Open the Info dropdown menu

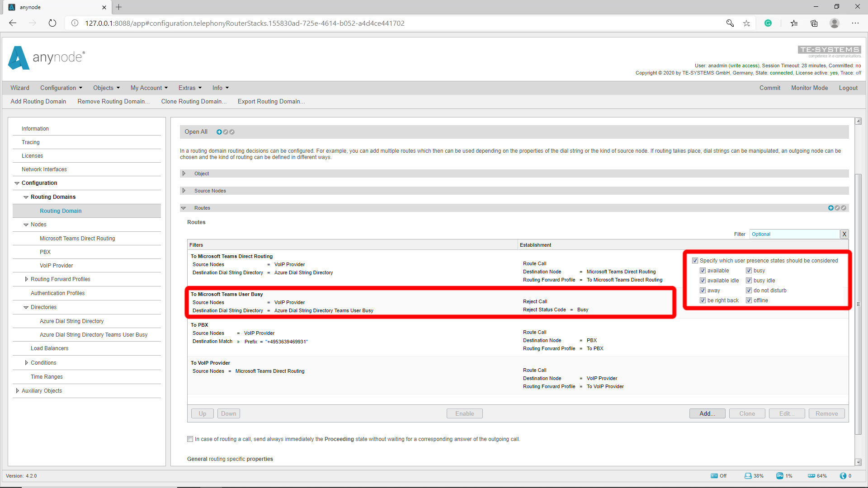click(x=221, y=88)
